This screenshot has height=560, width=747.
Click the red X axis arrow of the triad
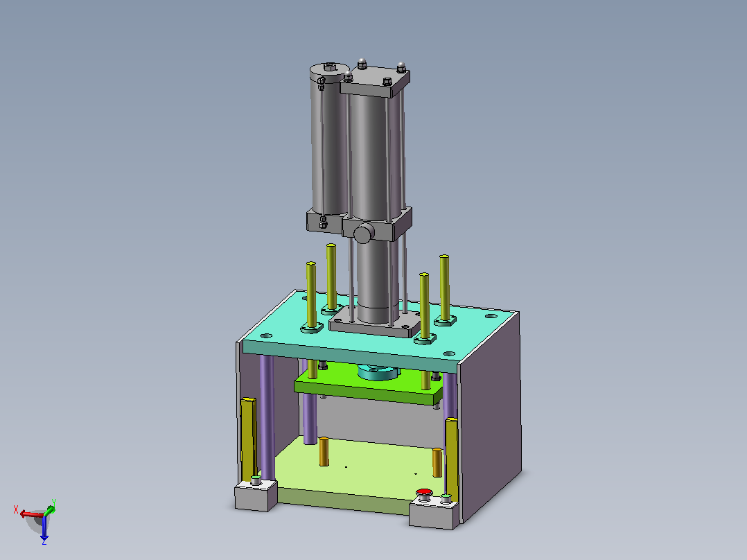31,514
